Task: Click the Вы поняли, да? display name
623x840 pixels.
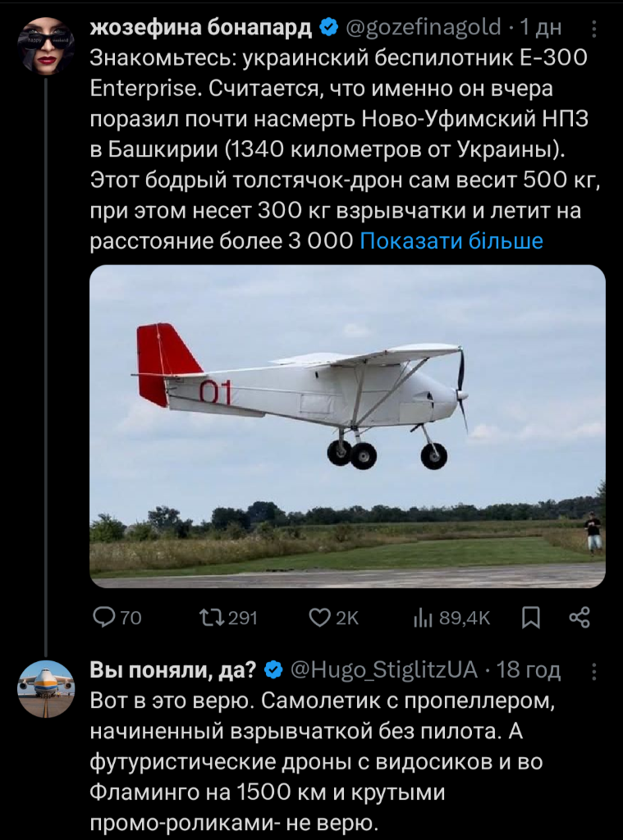Action: [176, 671]
